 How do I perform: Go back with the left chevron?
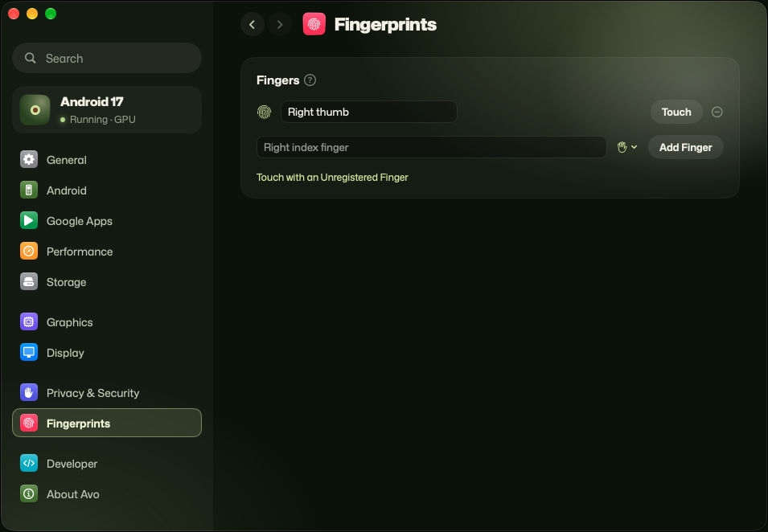pyautogui.click(x=253, y=24)
